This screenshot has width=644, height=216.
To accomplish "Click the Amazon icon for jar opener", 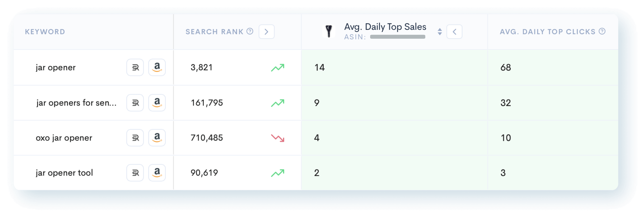I will point(157,67).
